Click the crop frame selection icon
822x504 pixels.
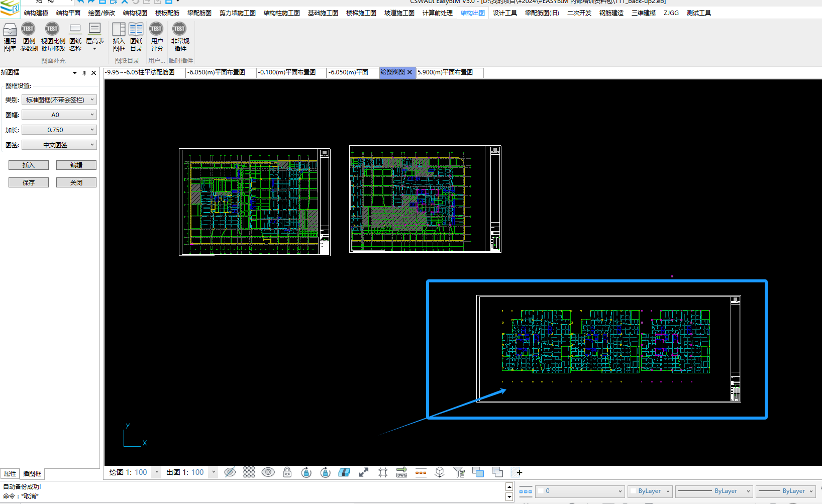click(383, 472)
